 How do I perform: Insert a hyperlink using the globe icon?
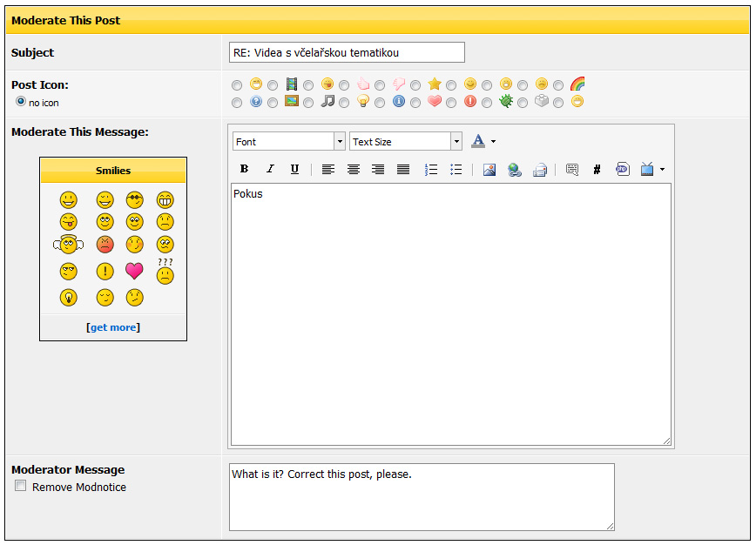[514, 170]
